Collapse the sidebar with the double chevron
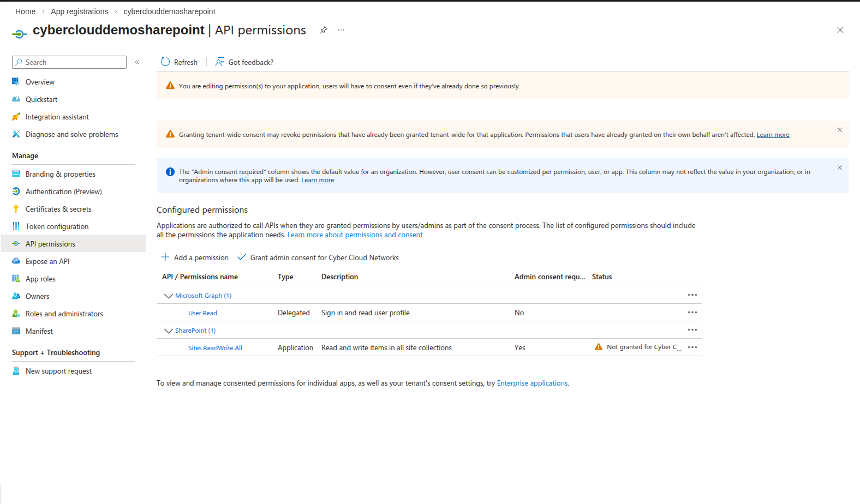Viewport: 860px width, 504px height. tap(137, 62)
